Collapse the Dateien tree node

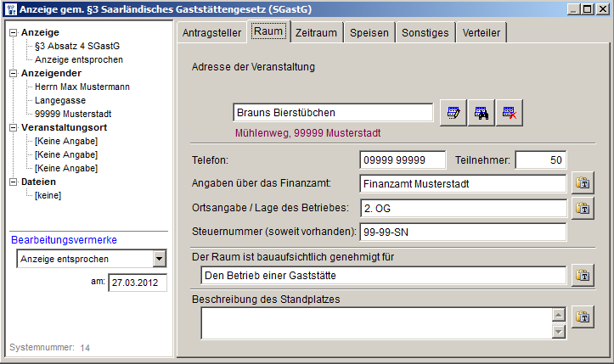[x=13, y=182]
